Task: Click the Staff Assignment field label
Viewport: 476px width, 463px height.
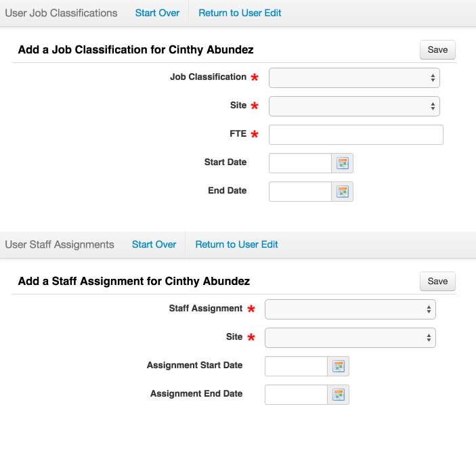Action: pyautogui.click(x=206, y=309)
